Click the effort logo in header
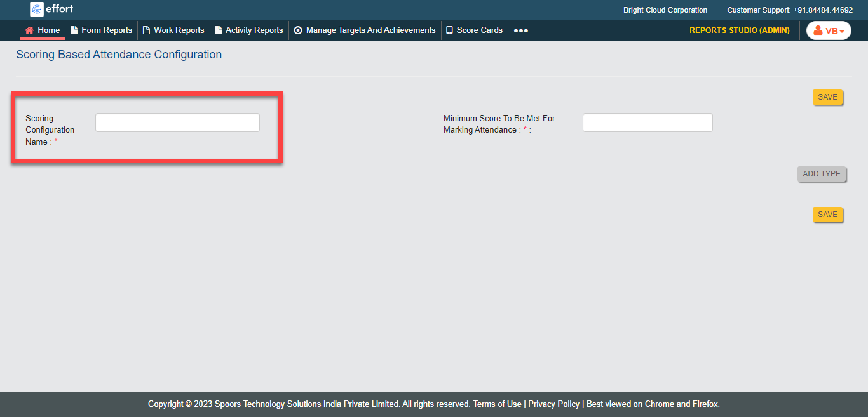Viewport: 868px width, 417px height. point(51,9)
